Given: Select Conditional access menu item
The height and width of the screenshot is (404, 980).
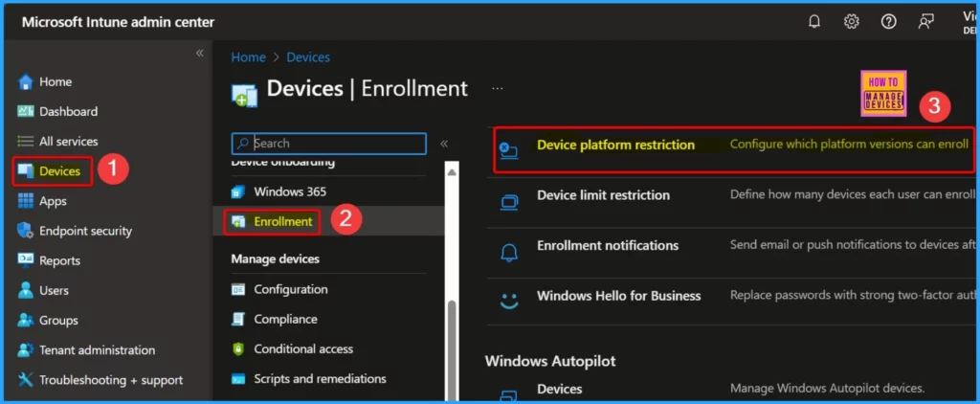Looking at the screenshot, I should 303,349.
